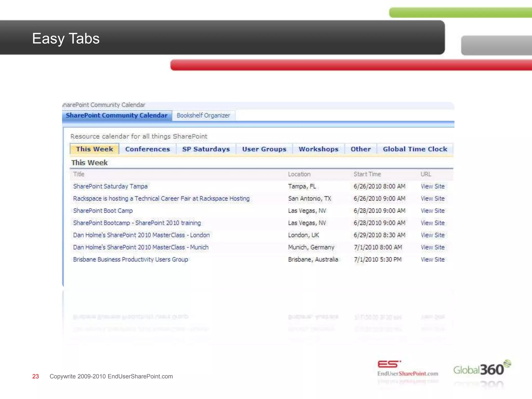532x399 pixels.
Task: Click View Site for SharePoint 2010 training row
Action: click(433, 223)
